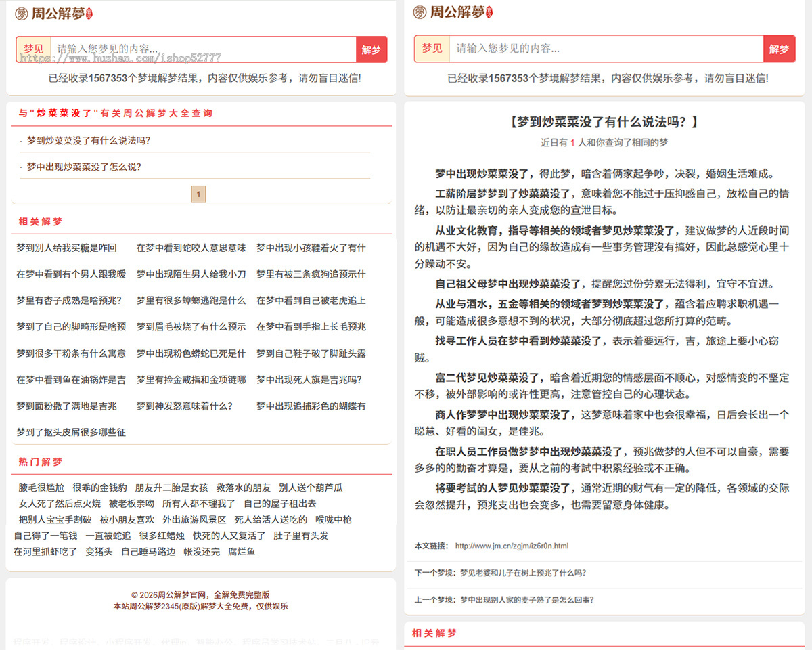
Task: Open link 梦中出现小孩鞋着火了有什
Action: tap(311, 248)
